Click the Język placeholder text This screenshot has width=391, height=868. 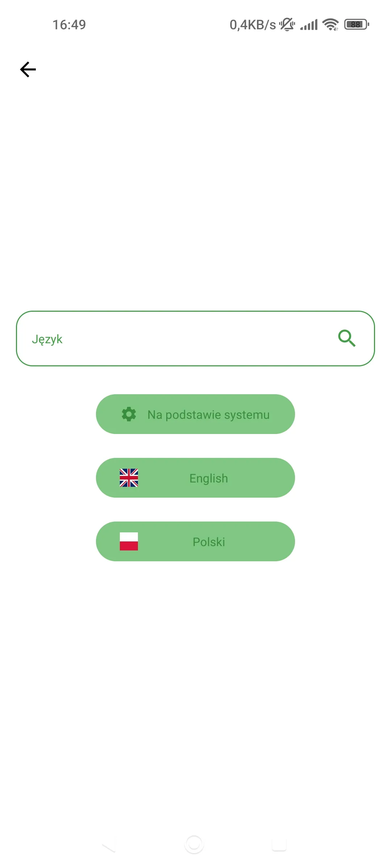coord(47,339)
